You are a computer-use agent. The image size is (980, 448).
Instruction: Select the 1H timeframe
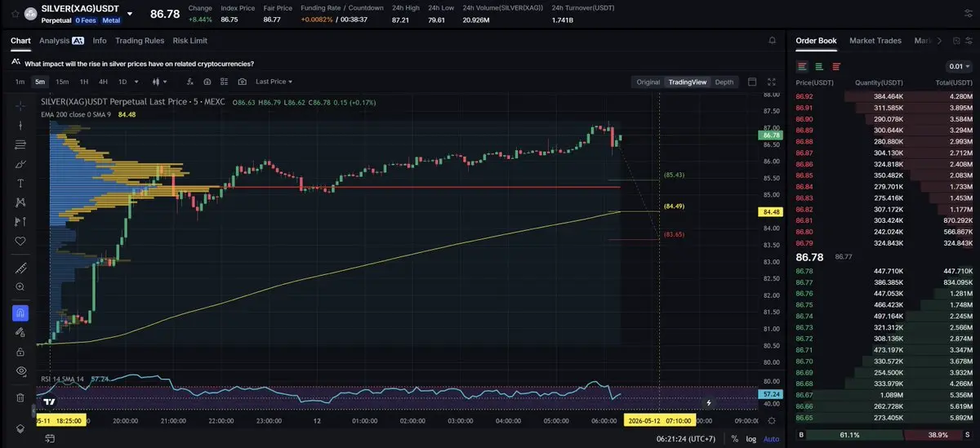82,82
